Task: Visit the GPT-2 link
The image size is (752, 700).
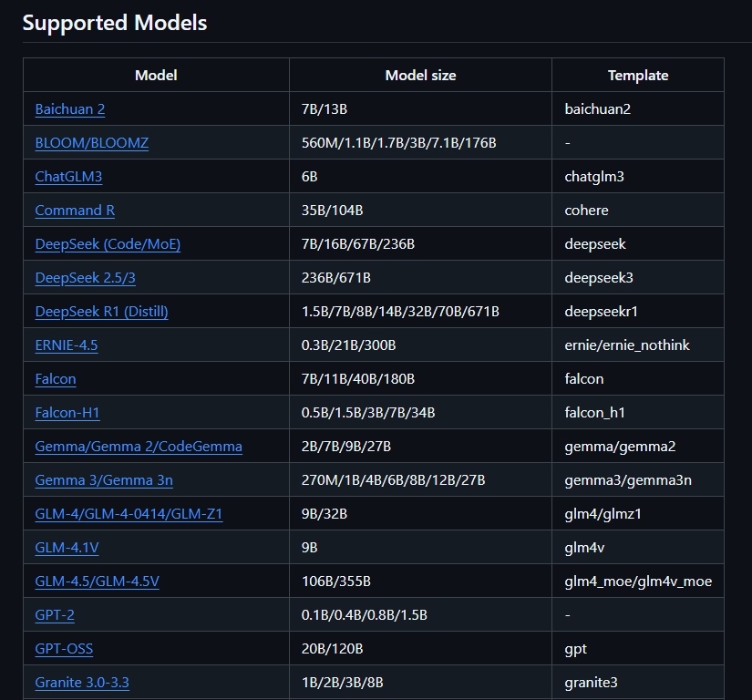Action: [x=55, y=615]
